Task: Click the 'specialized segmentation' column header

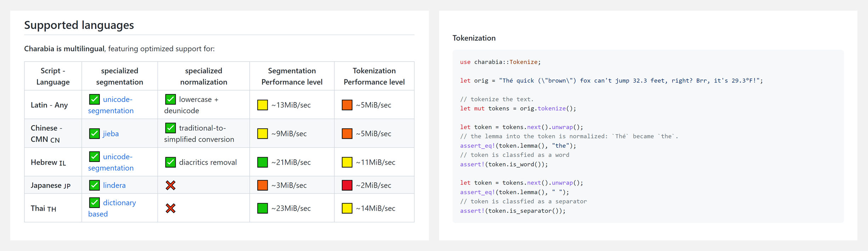Action: click(120, 76)
